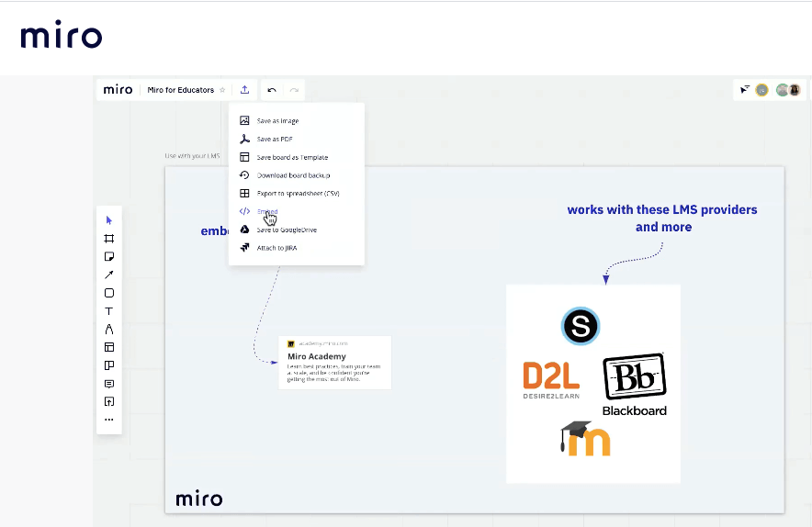Click the Schoology S logo
The width and height of the screenshot is (812, 527).
point(581,326)
